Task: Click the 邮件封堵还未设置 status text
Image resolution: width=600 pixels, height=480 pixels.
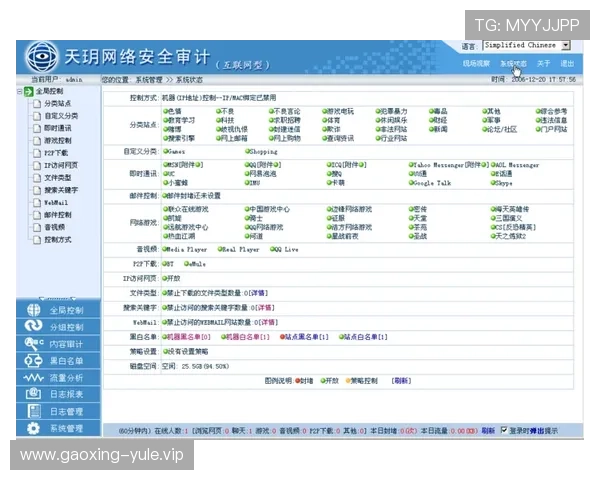Action: [x=191, y=196]
